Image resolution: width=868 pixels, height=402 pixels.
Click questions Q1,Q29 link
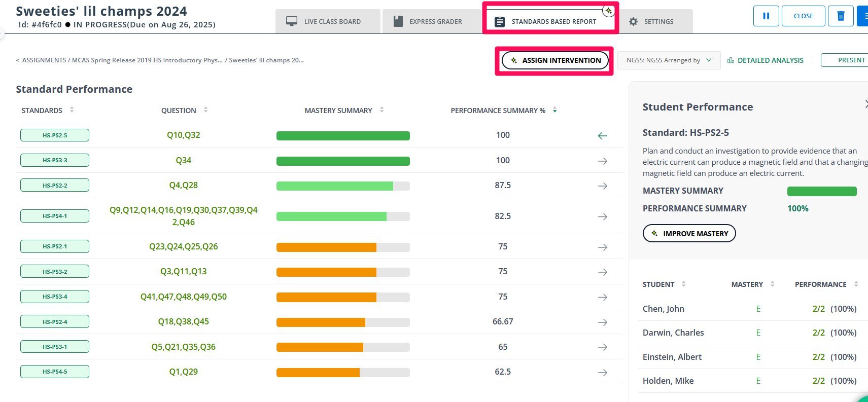click(x=184, y=372)
